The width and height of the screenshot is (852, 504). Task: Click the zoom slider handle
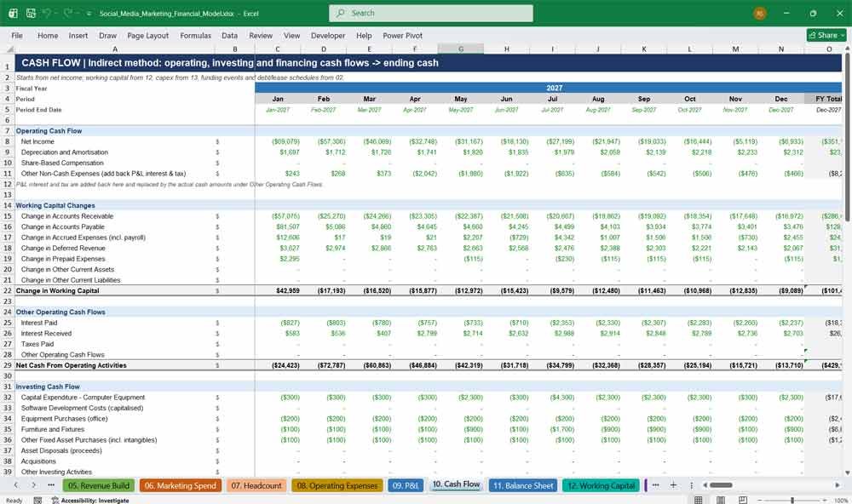coord(792,500)
